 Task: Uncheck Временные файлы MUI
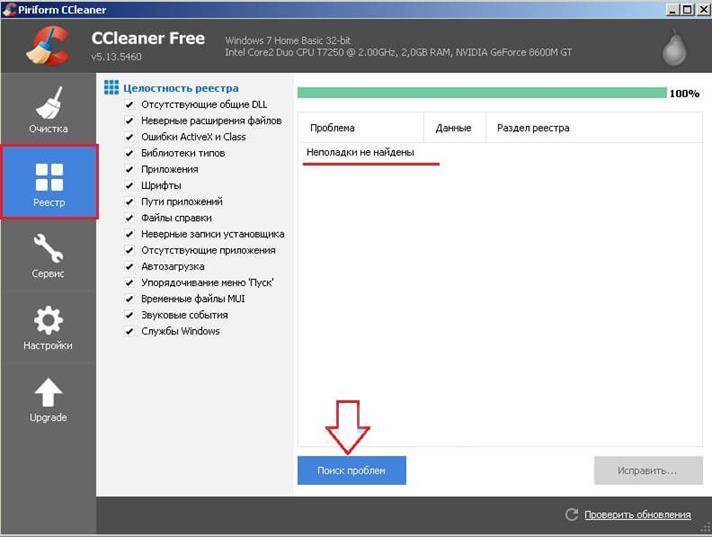(129, 299)
